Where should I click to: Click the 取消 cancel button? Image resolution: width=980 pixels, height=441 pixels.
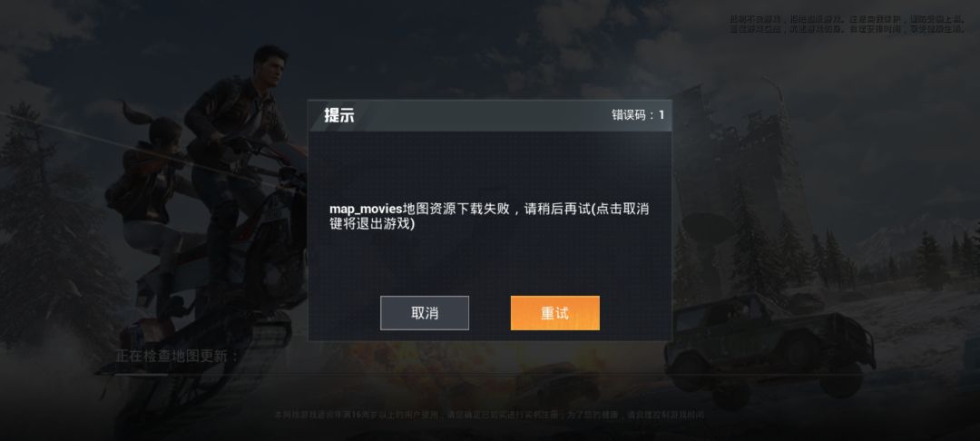tap(425, 313)
